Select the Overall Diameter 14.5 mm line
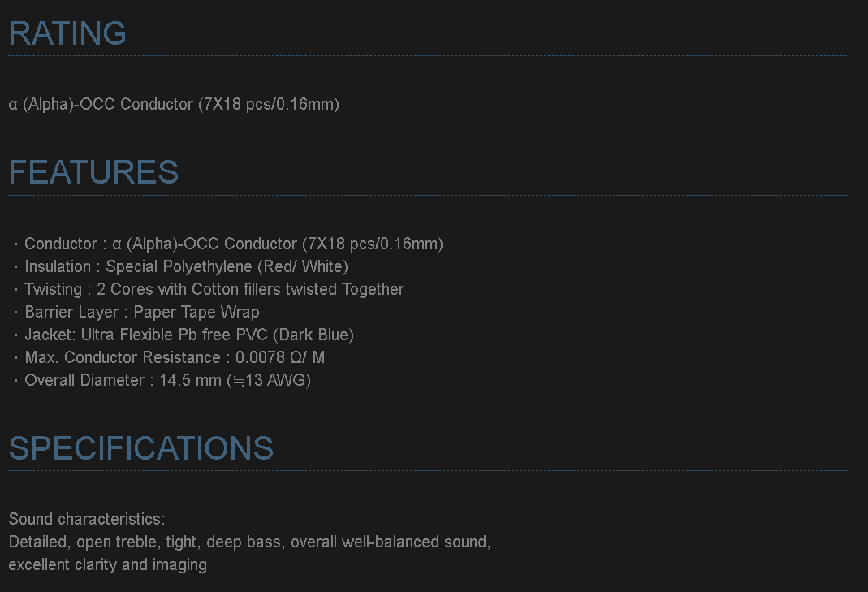This screenshot has width=868, height=592. (x=167, y=380)
